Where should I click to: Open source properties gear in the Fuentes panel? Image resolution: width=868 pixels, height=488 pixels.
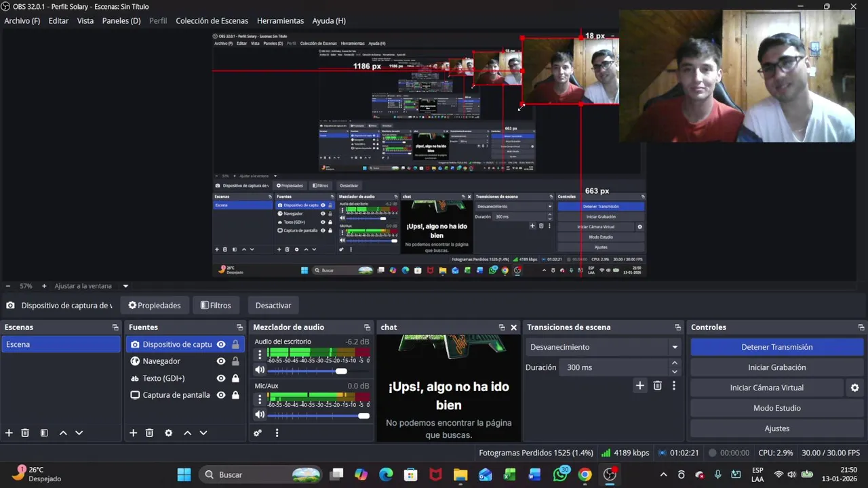[168, 432]
